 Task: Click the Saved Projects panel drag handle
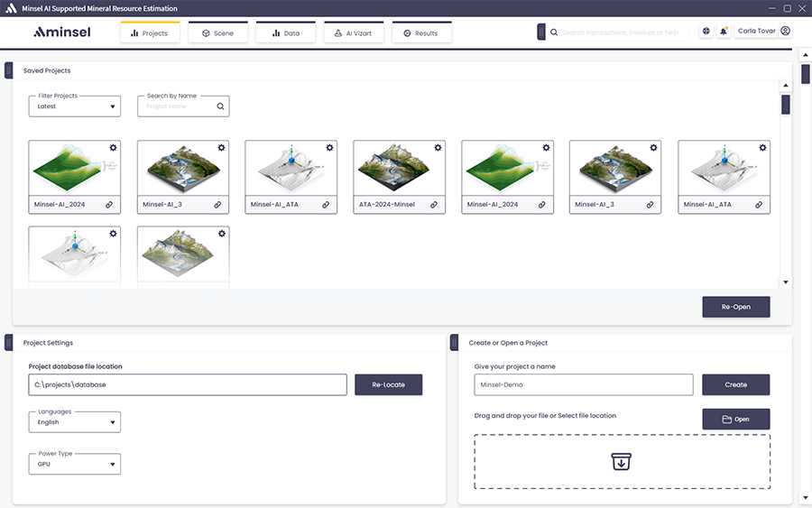(x=9, y=70)
